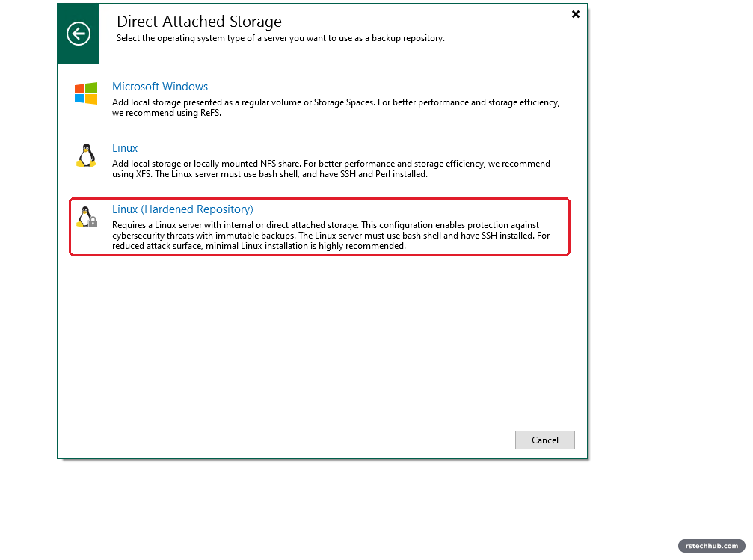Click the penguin with padlock icon
Viewport: 753px width, 560px height.
pyautogui.click(x=87, y=217)
